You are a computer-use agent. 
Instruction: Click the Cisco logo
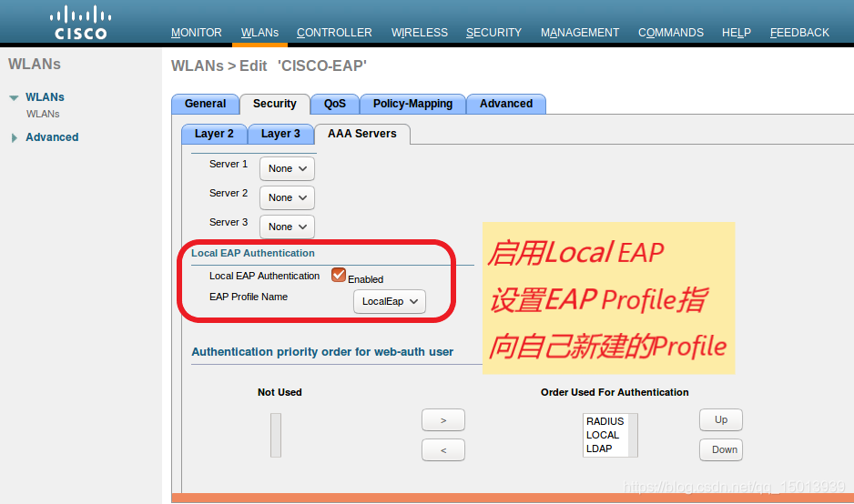coord(81,23)
